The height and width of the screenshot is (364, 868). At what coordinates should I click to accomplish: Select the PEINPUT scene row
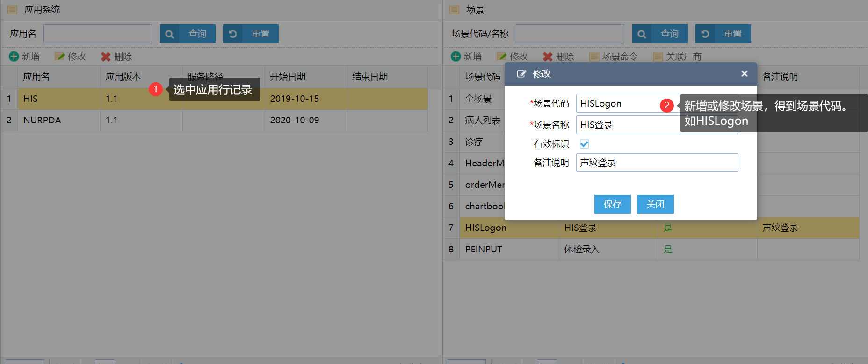(x=651, y=249)
